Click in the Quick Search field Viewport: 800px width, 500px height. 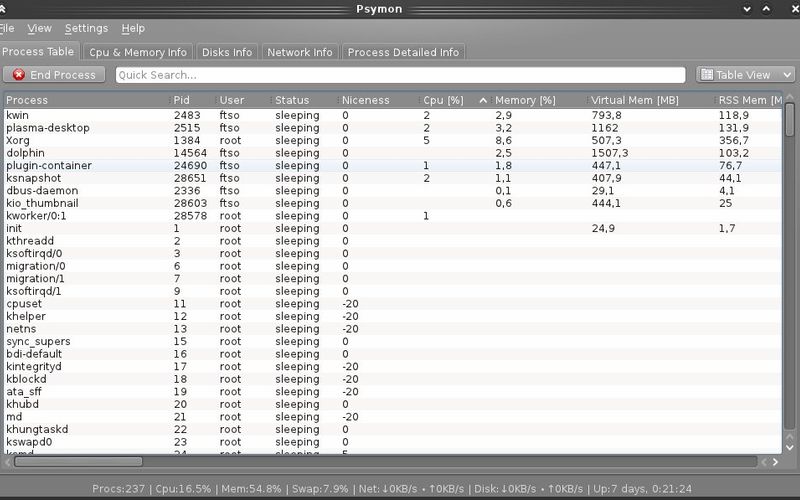[400, 75]
